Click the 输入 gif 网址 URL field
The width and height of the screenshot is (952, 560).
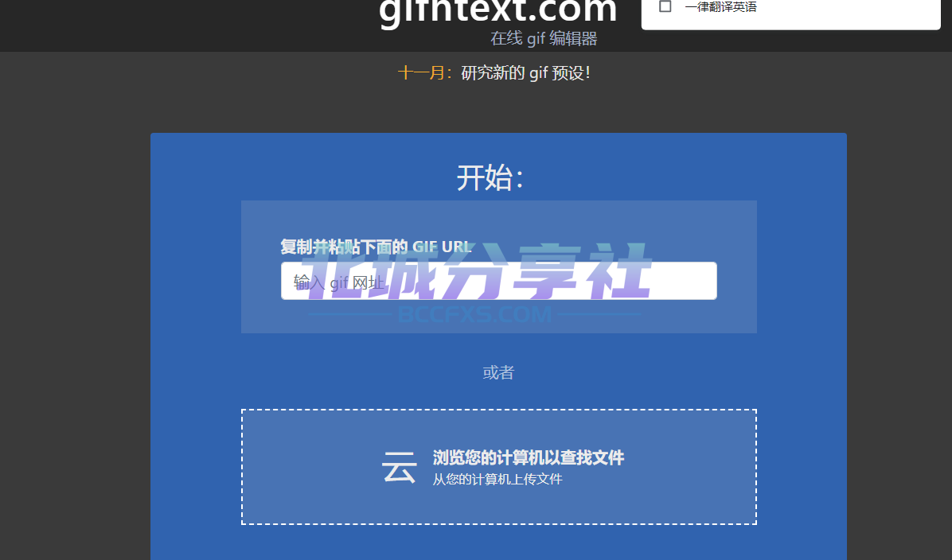[498, 281]
